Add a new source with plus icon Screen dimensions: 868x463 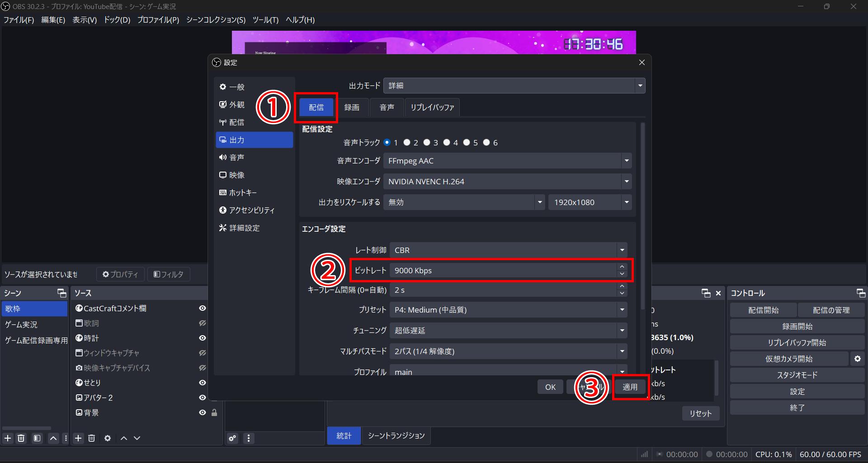tap(78, 438)
